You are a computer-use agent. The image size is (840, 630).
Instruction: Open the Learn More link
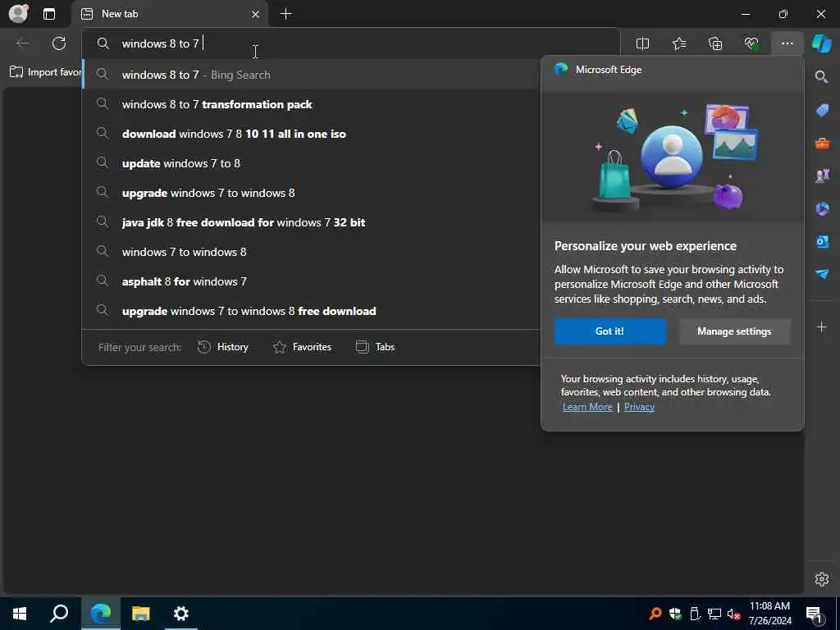587,407
